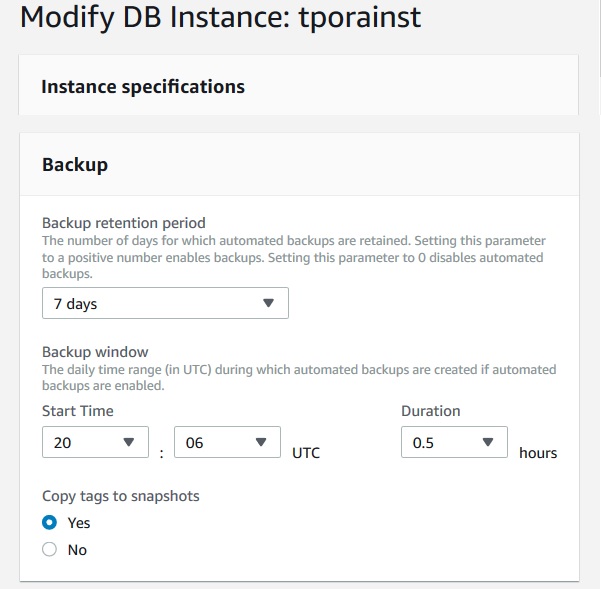Click the Copy tags to snapshots label
601x589 pixels.
(x=121, y=495)
